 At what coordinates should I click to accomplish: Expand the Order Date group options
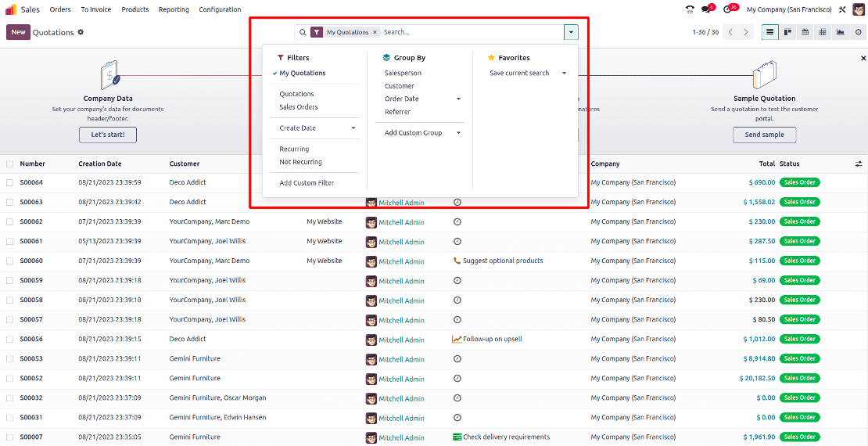(458, 99)
